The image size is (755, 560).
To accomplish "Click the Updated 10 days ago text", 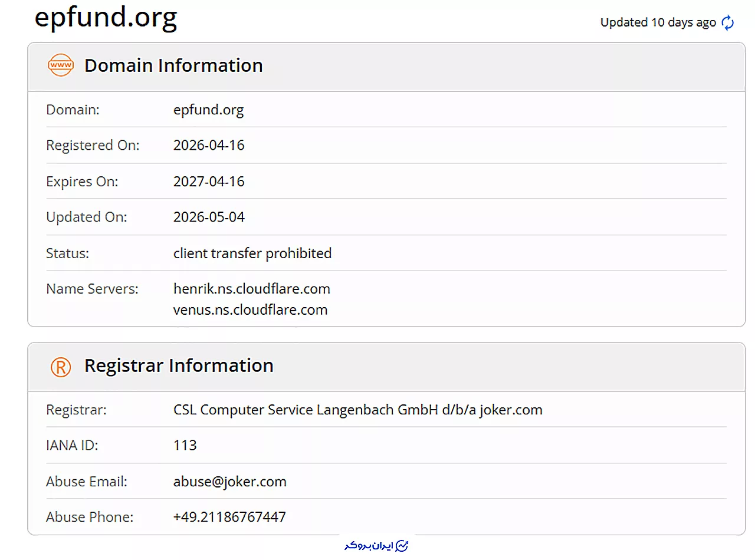I will pos(658,22).
